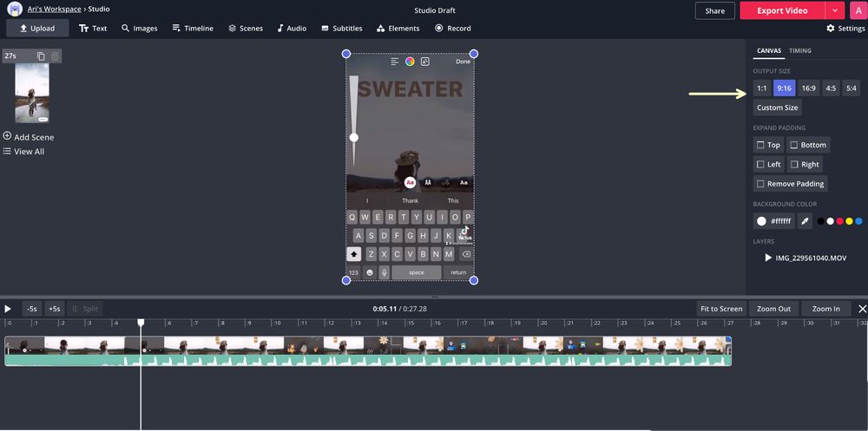Duplicate the 27s scene
This screenshot has height=431, width=868.
click(41, 56)
